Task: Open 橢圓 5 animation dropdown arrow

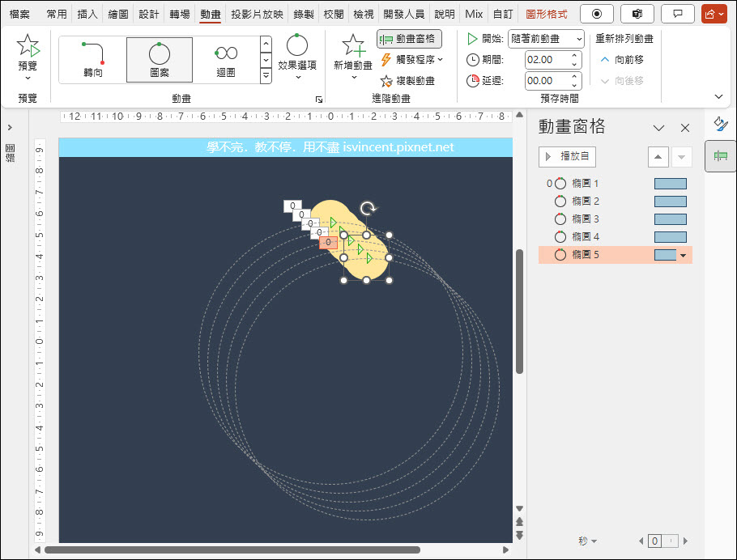Action: [683, 255]
